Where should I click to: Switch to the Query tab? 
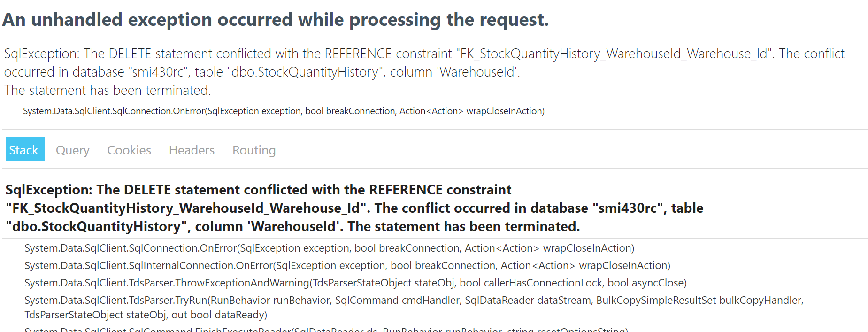pyautogui.click(x=72, y=150)
